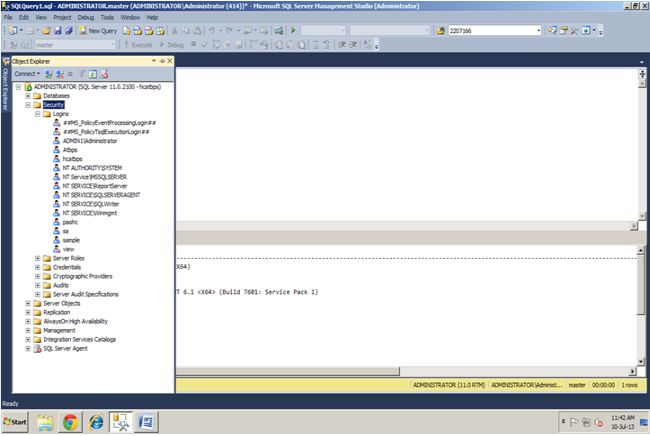Click the last red Object Explorer toolbar icon

pos(104,74)
